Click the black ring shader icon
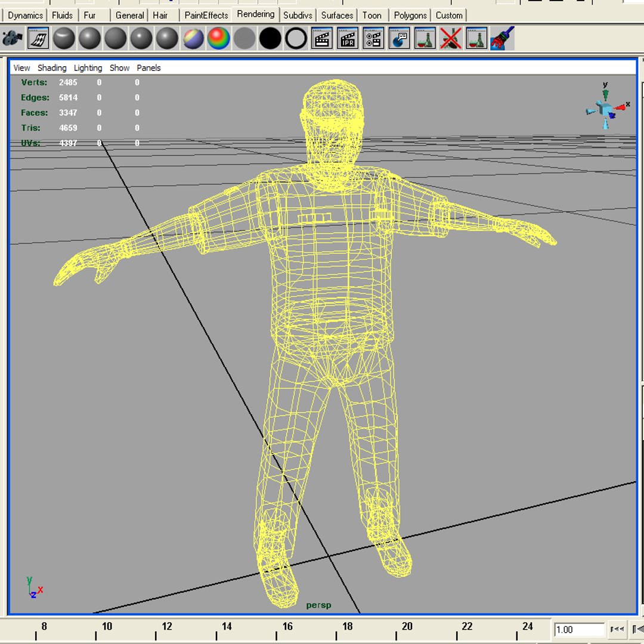 coord(296,39)
